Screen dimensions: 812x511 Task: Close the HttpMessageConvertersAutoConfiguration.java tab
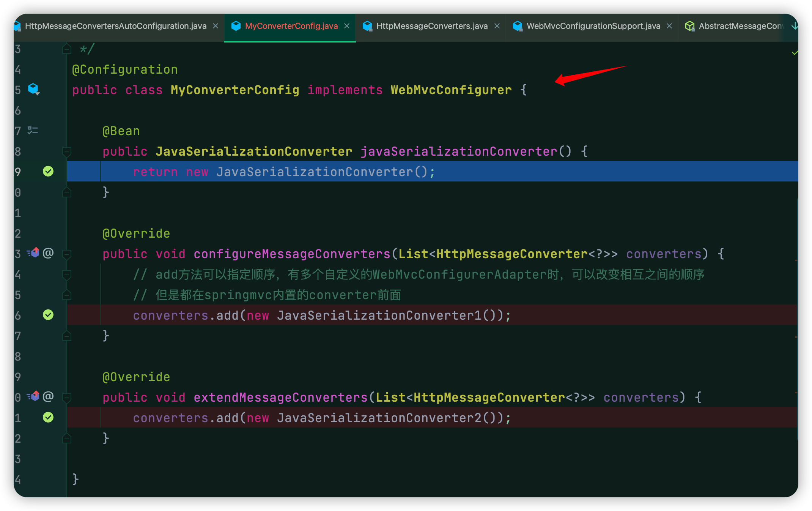point(216,26)
